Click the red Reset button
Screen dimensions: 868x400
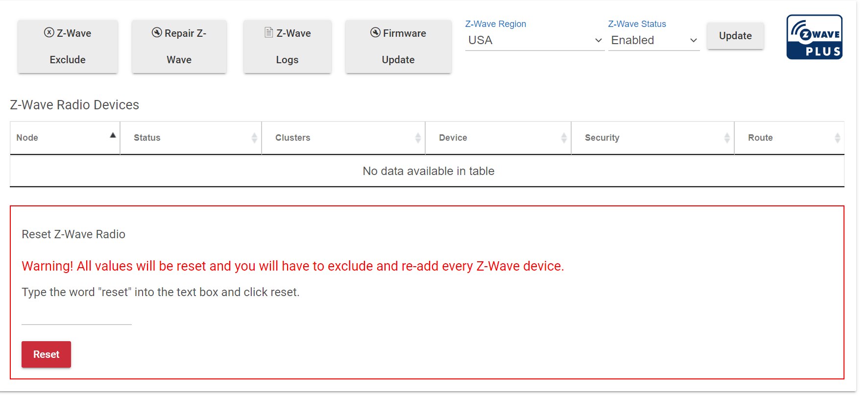(x=46, y=354)
